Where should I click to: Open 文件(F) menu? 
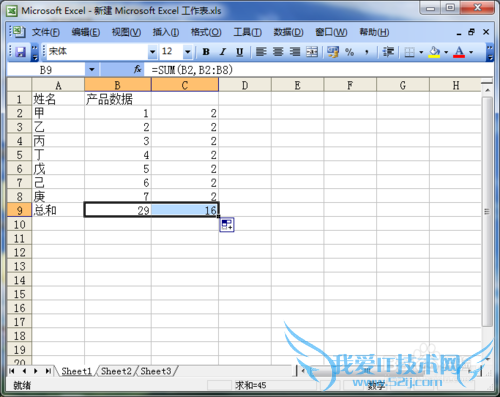click(x=46, y=32)
